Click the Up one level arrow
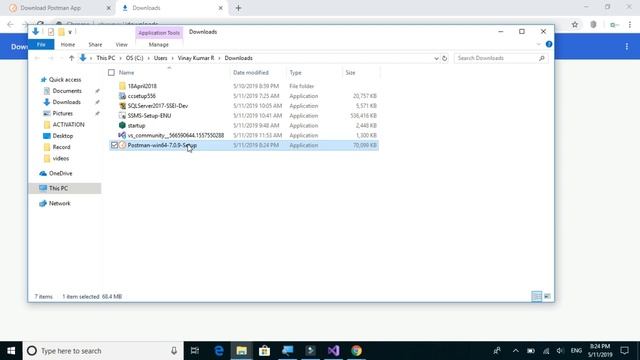This screenshot has height=360, width=640. pos(71,58)
